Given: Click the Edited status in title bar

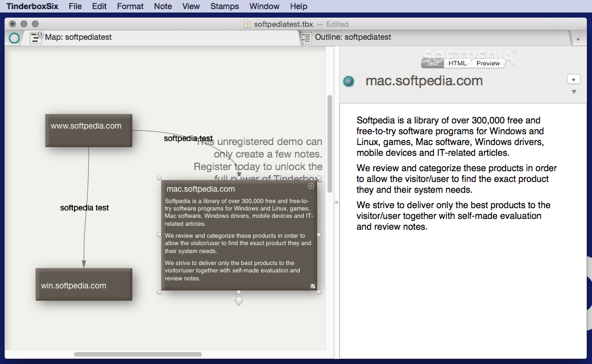Looking at the screenshot, I should [337, 24].
